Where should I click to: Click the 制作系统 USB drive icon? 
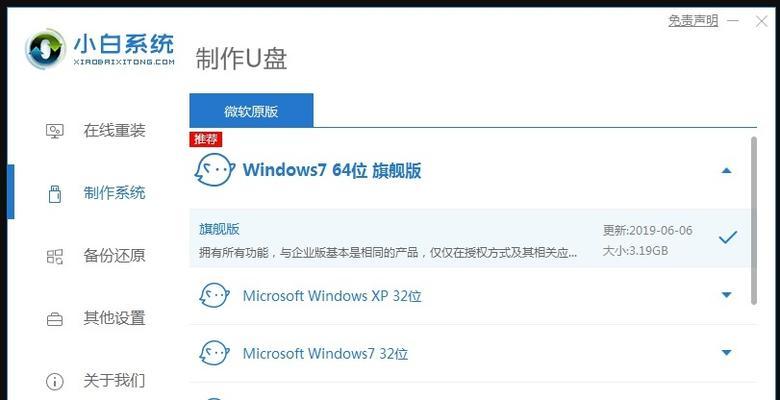(55, 194)
